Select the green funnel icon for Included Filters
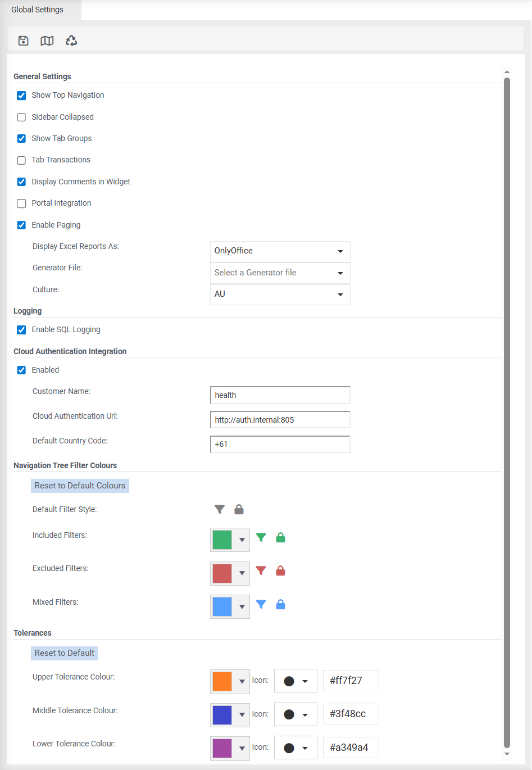The image size is (532, 770). point(261,537)
